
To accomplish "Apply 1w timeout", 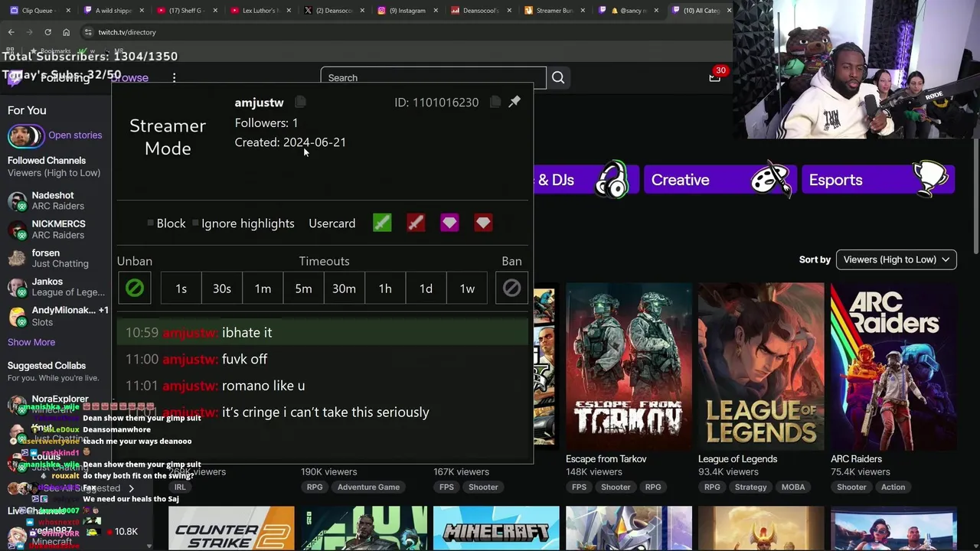I will coord(467,288).
